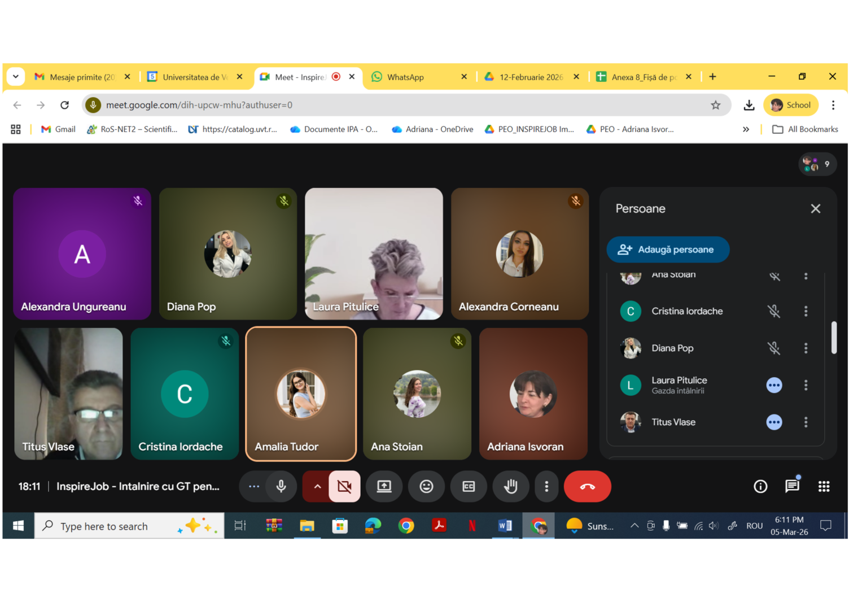Open meeting details info icon

pos(760,486)
